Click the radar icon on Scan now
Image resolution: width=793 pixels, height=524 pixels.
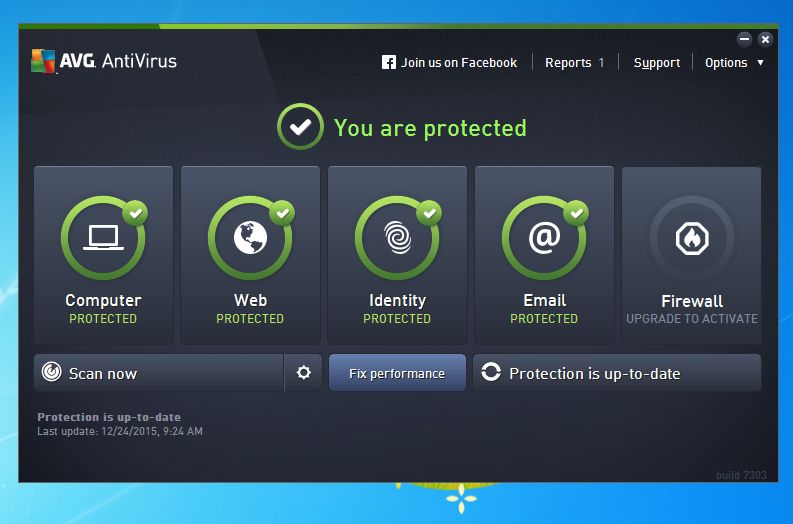click(52, 372)
